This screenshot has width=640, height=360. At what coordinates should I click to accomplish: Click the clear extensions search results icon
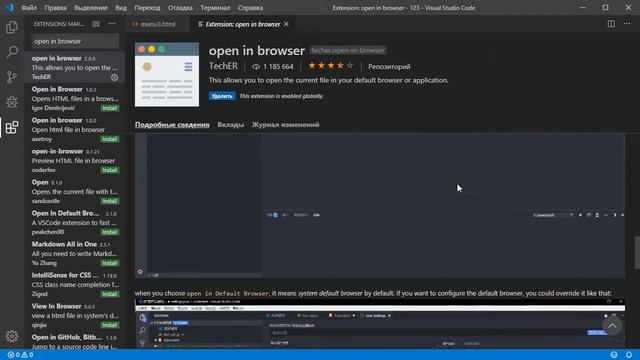(x=96, y=24)
